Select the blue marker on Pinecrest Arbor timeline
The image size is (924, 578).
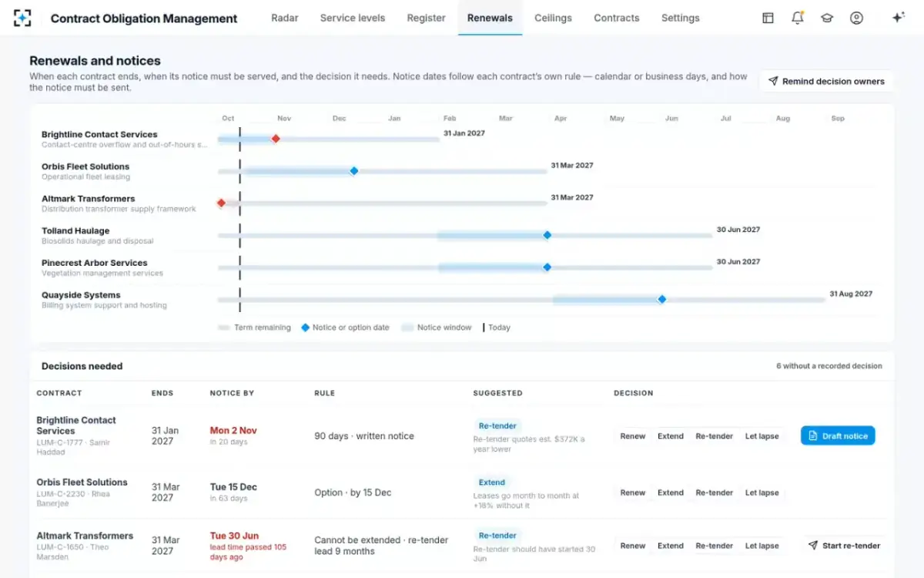click(547, 267)
